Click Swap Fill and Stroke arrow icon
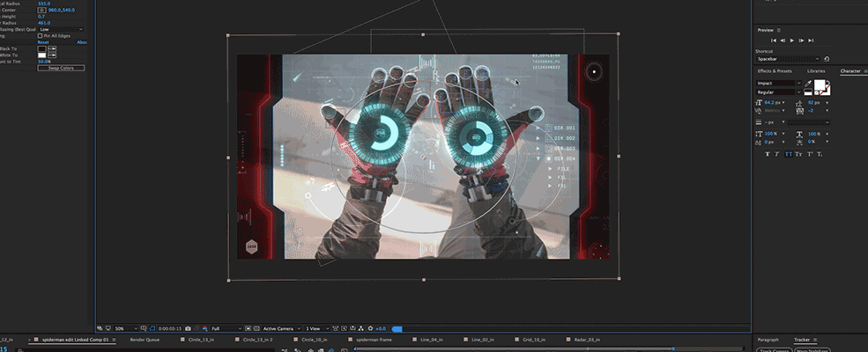Viewport: 868px width, 352px height. click(x=828, y=83)
